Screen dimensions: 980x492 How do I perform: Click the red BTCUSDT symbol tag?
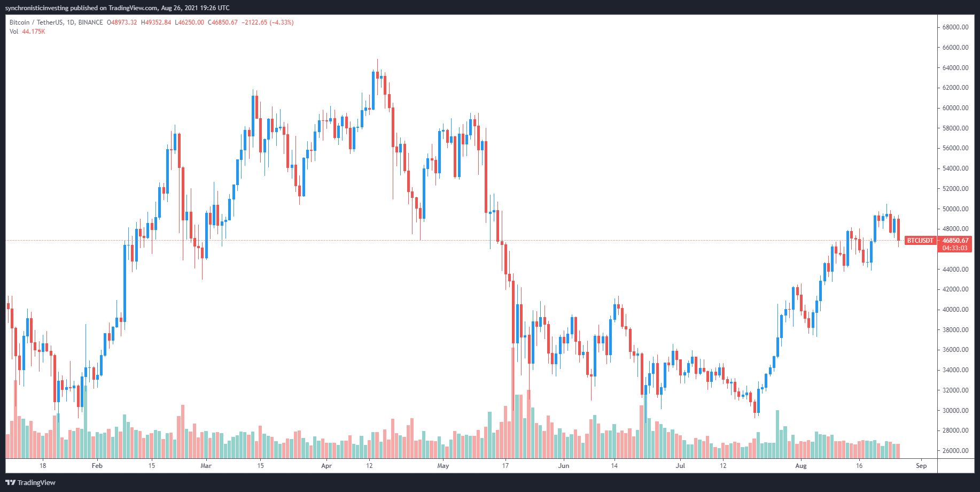(x=920, y=241)
